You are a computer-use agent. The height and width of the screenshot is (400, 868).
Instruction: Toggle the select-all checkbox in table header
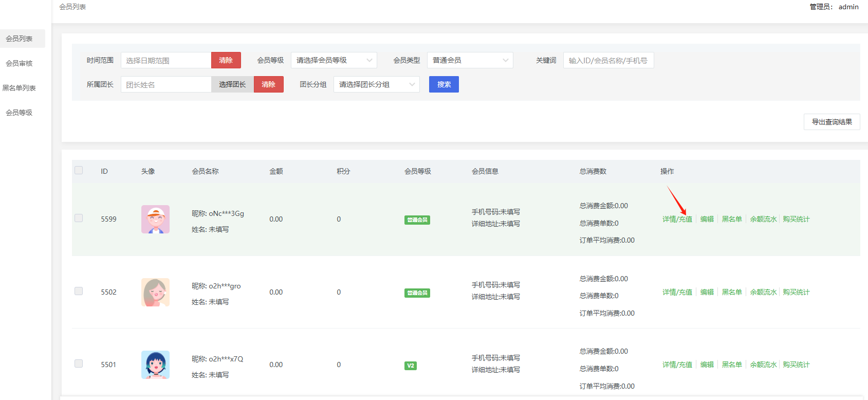pos(79,170)
